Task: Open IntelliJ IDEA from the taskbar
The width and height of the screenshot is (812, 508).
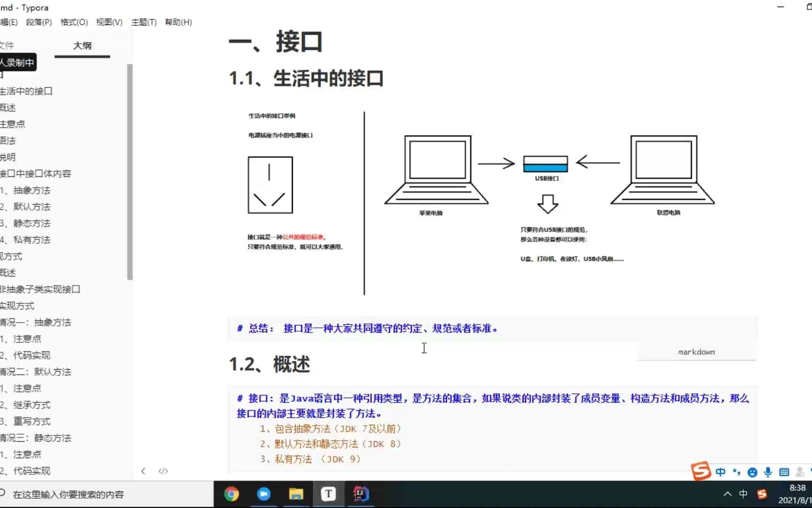Action: tap(360, 494)
